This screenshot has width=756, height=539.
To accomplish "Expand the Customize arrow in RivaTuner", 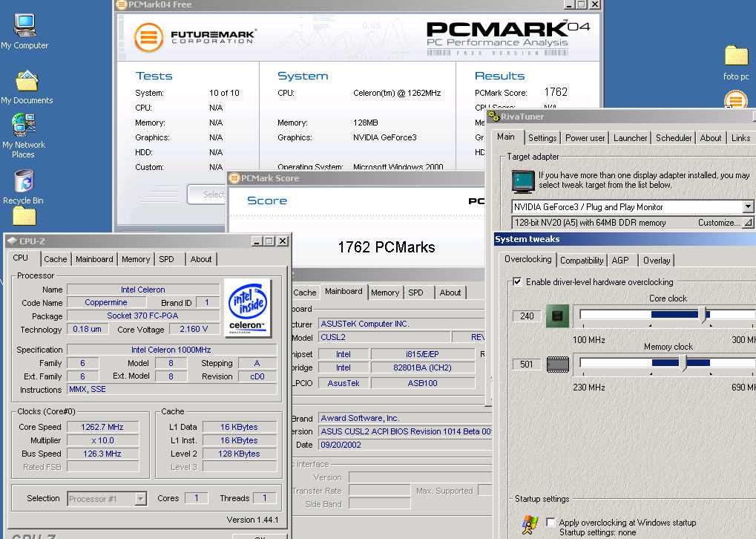I will coord(747,223).
